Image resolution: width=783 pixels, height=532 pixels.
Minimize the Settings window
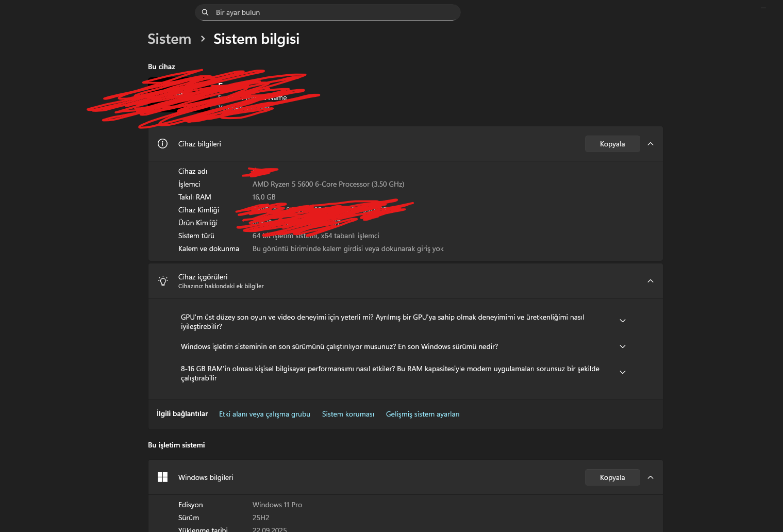(763, 8)
